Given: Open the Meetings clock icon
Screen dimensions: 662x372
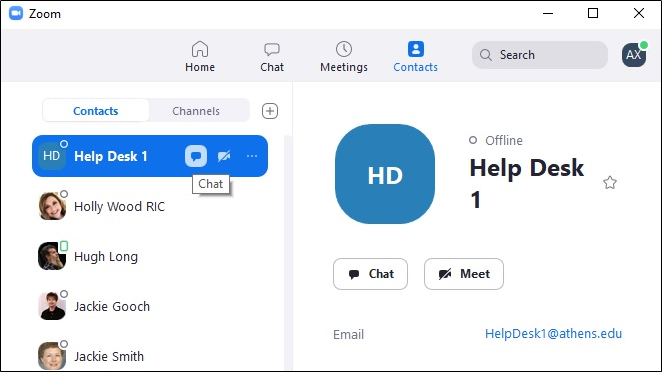Looking at the screenshot, I should (x=344, y=49).
